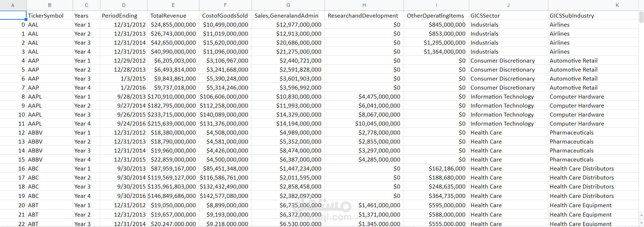Select the GICSSector header cell
This screenshot has width=644, height=227.
click(x=508, y=15)
